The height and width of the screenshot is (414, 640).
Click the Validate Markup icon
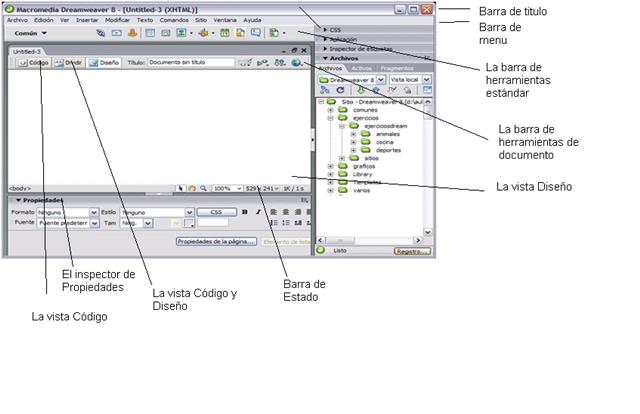click(262, 62)
